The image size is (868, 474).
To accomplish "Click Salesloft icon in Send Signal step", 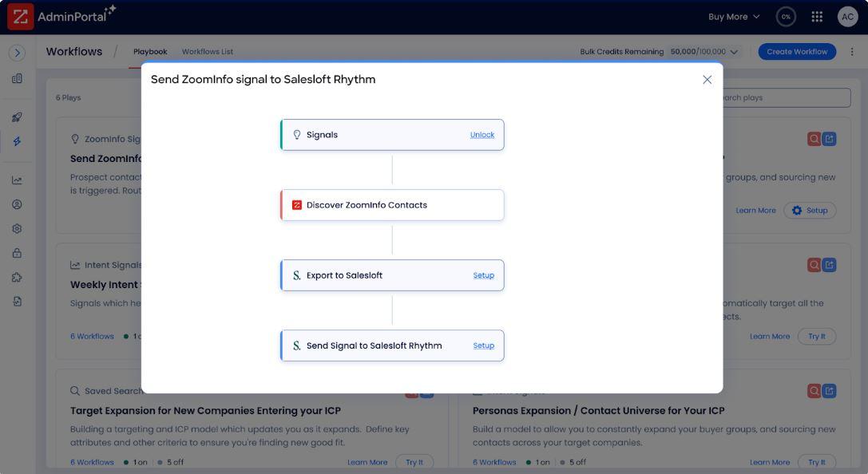I will (x=297, y=346).
